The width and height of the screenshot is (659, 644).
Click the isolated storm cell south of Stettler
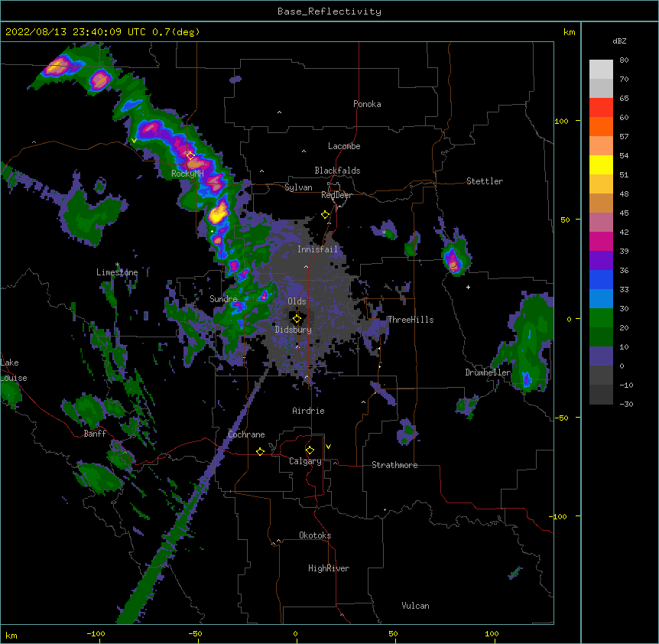454,260
